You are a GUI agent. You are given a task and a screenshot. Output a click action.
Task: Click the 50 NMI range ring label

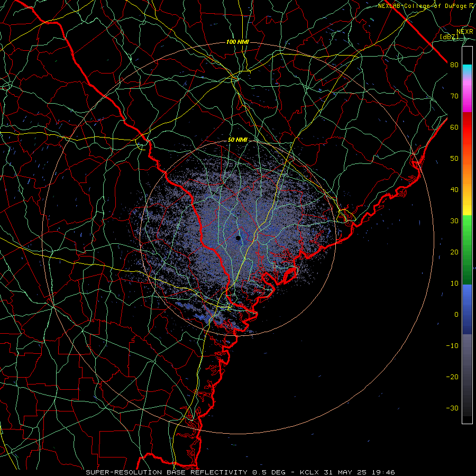[237, 140]
